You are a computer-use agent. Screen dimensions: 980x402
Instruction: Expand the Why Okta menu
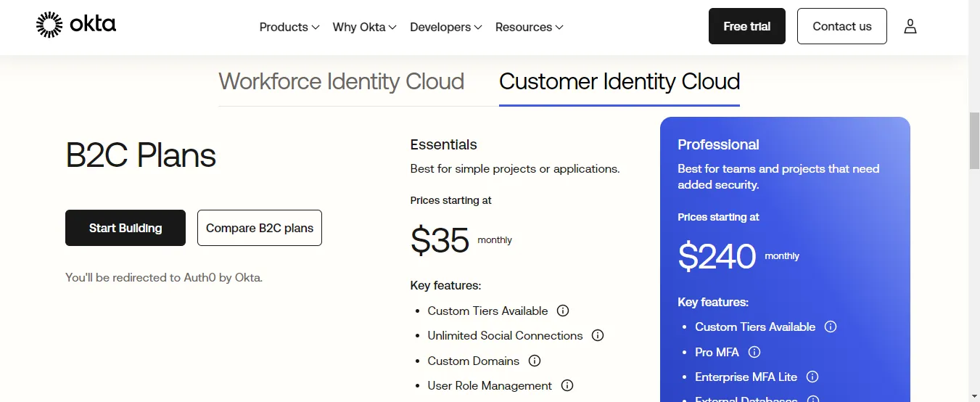[x=364, y=27]
